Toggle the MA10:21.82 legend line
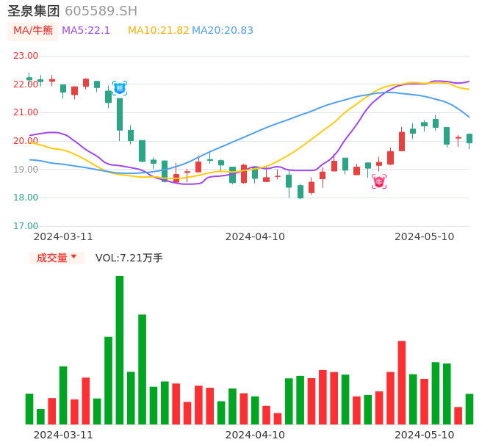This screenshot has width=504, height=445. click(158, 31)
